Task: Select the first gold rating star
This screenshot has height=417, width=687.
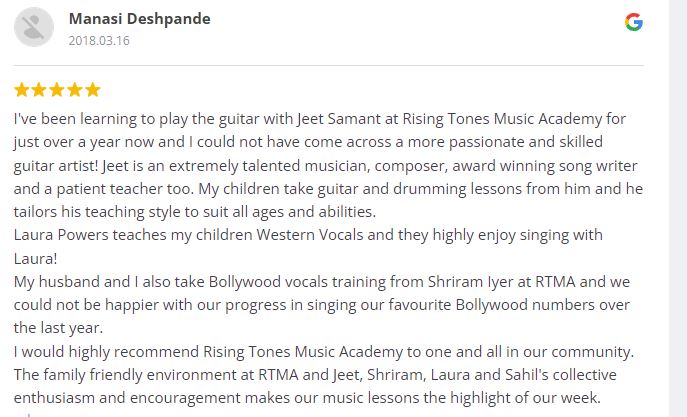Action: [21, 90]
